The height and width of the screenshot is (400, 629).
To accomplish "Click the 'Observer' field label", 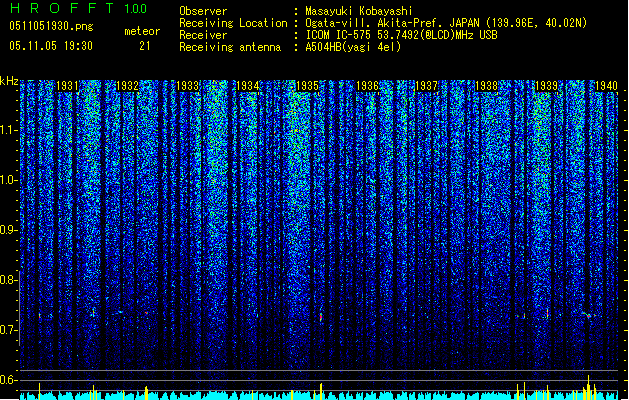I will (x=203, y=11).
